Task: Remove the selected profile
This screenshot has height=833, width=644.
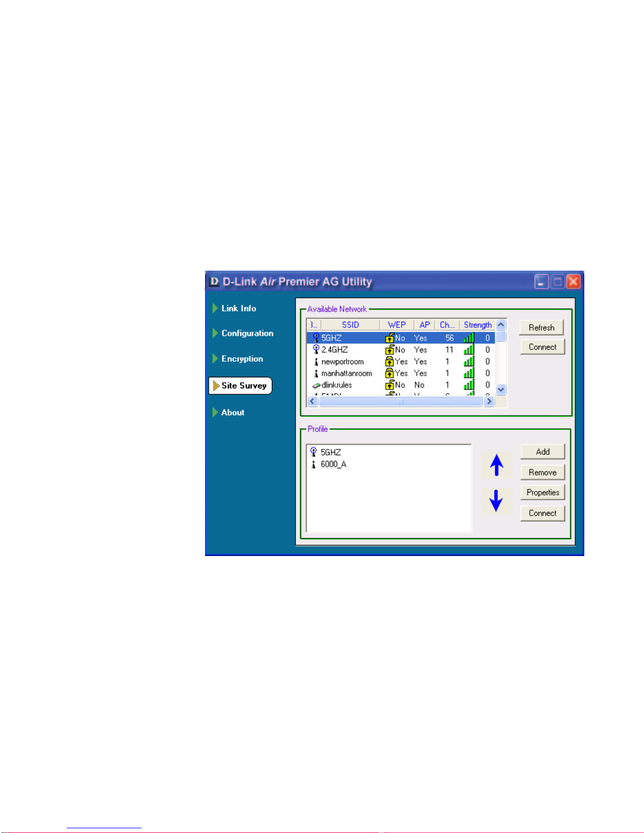Action: click(x=543, y=472)
